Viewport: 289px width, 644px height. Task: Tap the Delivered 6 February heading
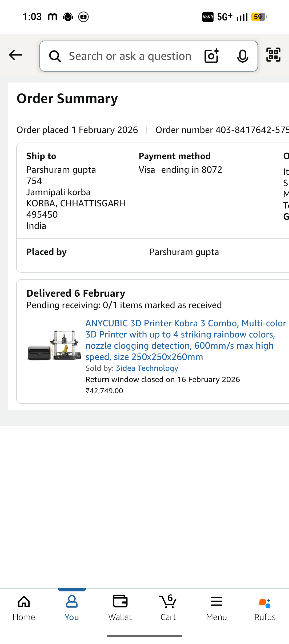point(76,293)
